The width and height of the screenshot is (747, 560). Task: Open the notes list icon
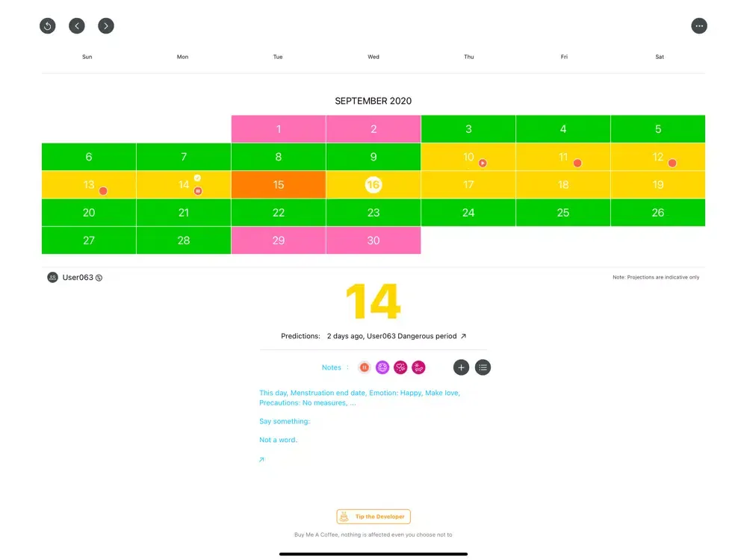pos(483,367)
